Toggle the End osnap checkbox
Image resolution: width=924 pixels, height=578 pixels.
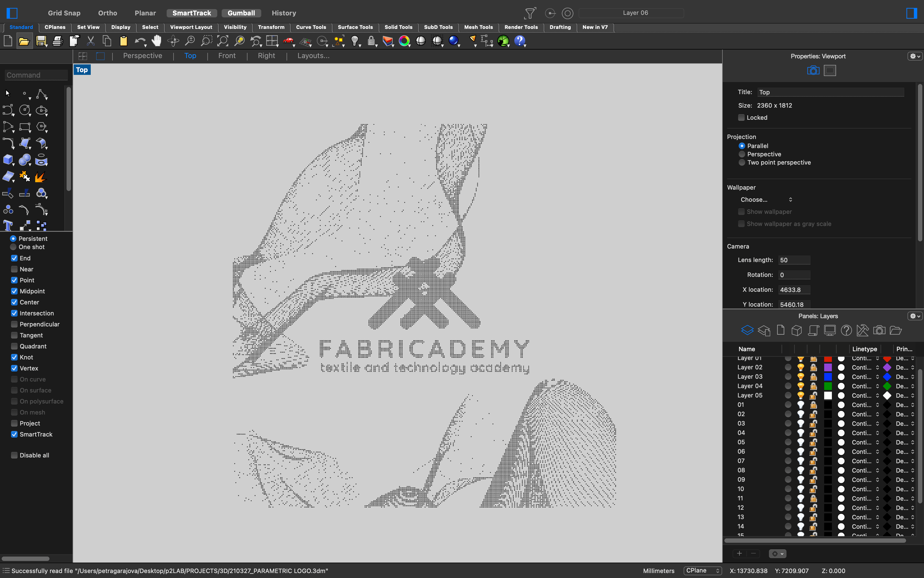coord(14,258)
